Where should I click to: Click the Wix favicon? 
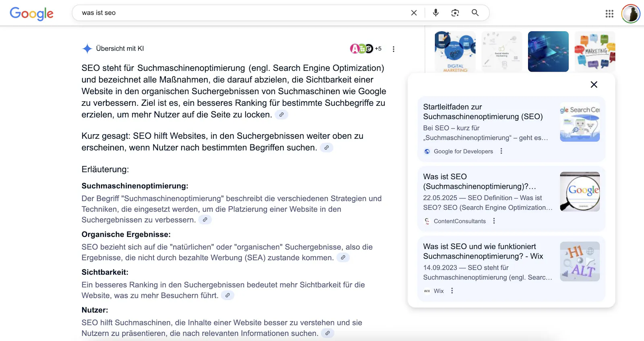pyautogui.click(x=427, y=291)
